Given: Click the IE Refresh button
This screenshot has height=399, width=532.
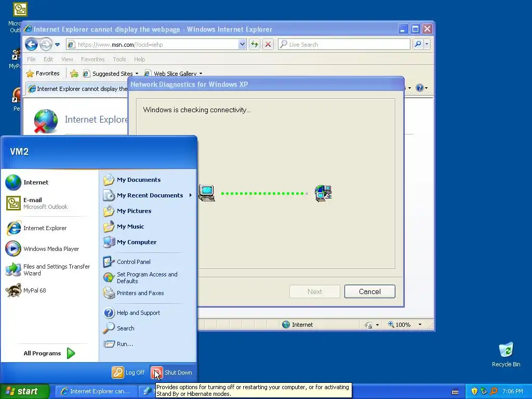Looking at the screenshot, I should [255, 45].
